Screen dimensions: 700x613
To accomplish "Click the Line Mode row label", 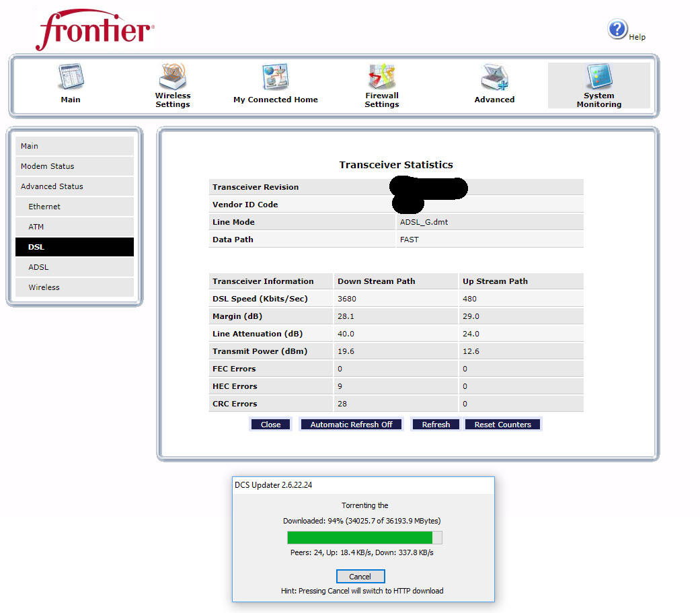I will tap(233, 222).
